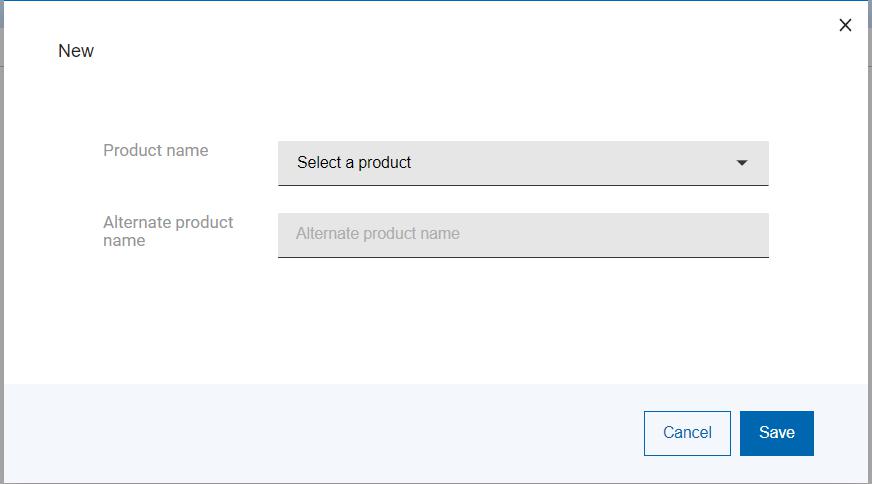Click the 'Select a product' placeholder text
Image resolution: width=872 pixels, height=484 pixels.
pyautogui.click(x=354, y=163)
